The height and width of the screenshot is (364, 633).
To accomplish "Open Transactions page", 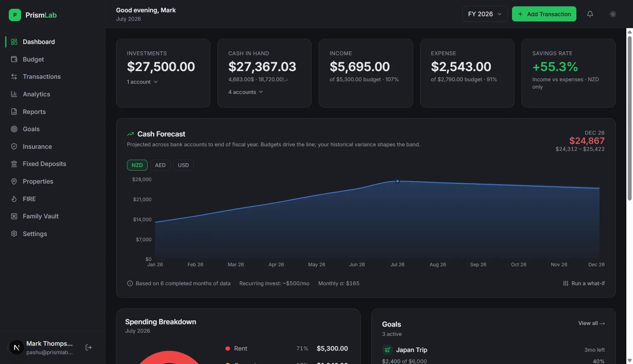I will pos(53,77).
